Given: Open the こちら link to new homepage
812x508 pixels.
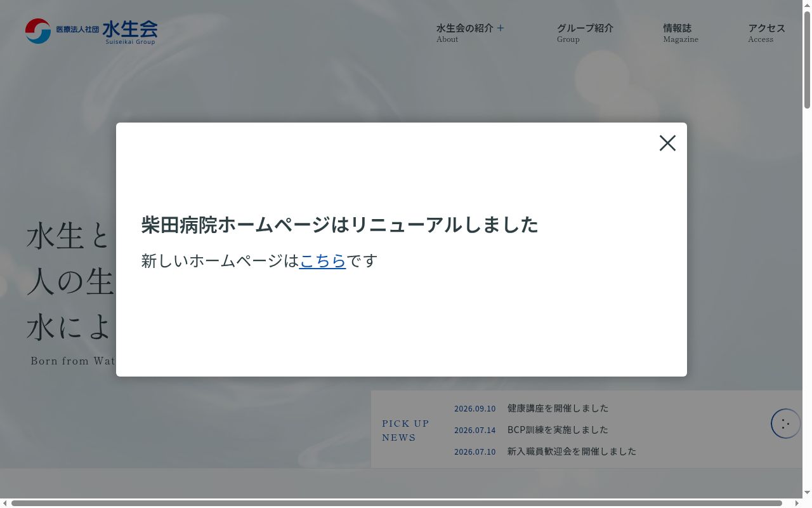Looking at the screenshot, I should [323, 260].
